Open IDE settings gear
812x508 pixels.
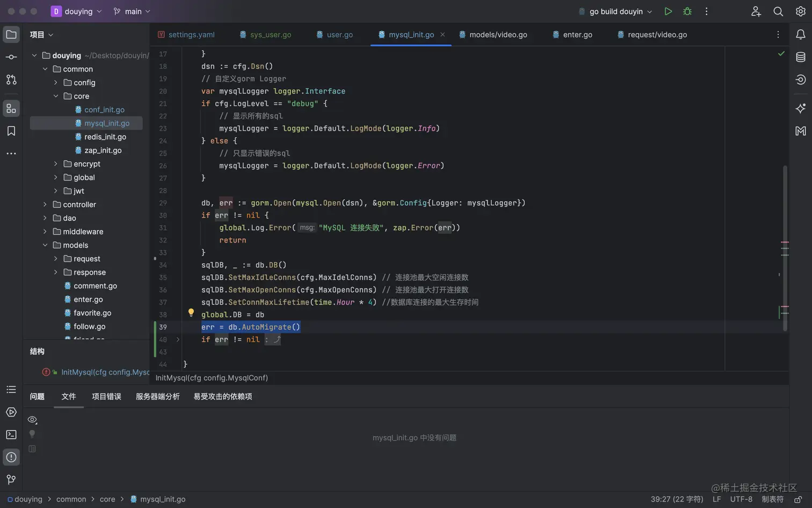click(x=801, y=11)
